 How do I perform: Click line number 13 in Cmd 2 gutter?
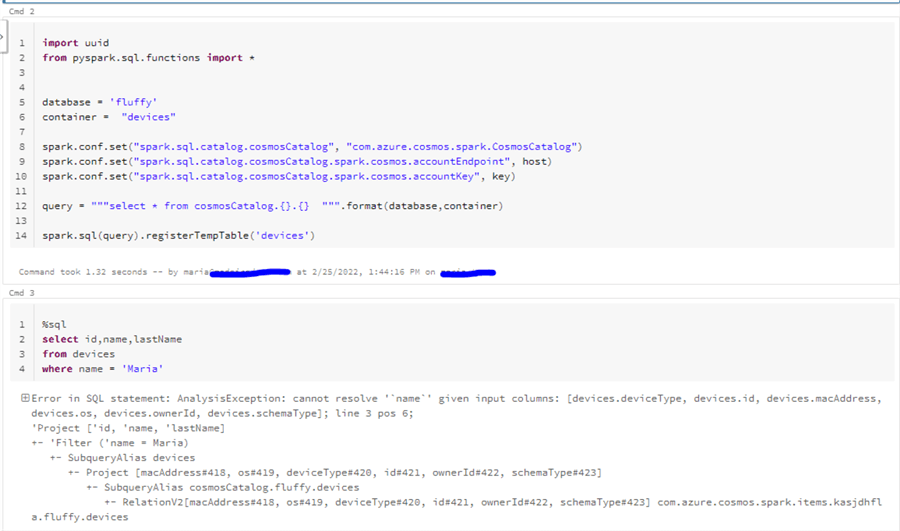pyautogui.click(x=21, y=221)
